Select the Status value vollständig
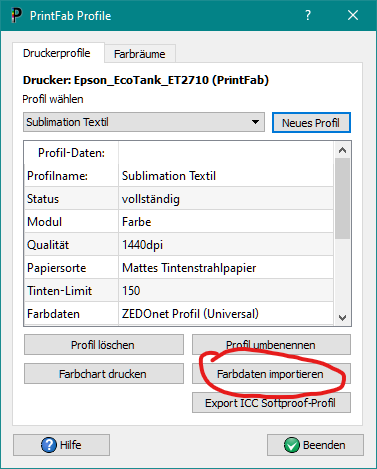Image resolution: width=377 pixels, height=469 pixels. tap(226, 199)
